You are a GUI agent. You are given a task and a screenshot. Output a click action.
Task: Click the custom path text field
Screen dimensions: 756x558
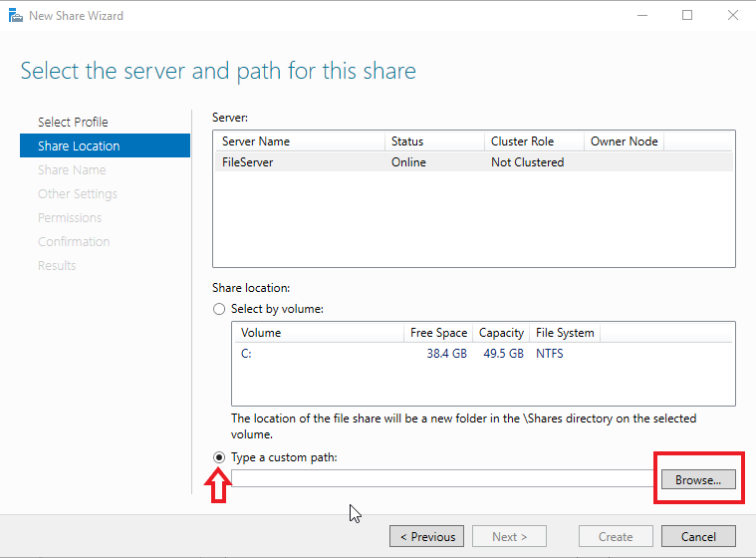(442, 478)
